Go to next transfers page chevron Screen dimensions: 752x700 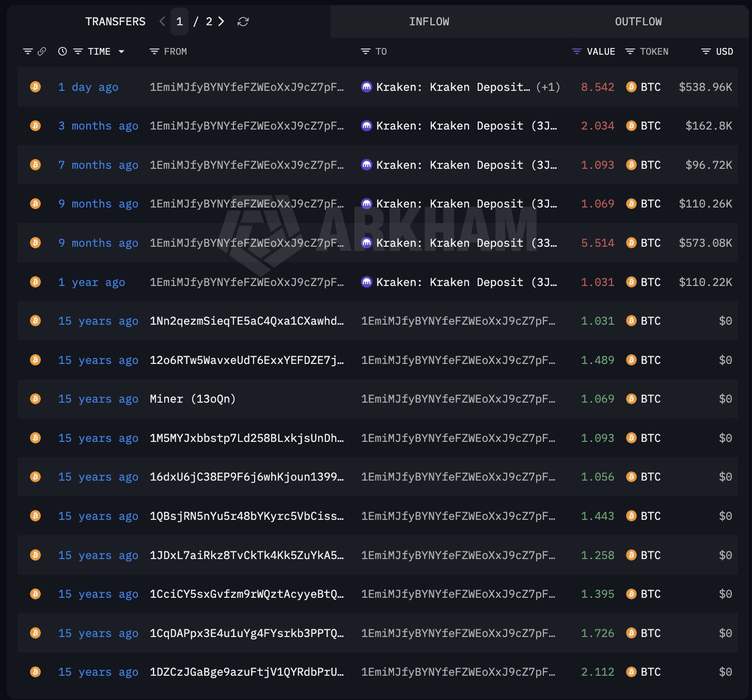coord(221,21)
